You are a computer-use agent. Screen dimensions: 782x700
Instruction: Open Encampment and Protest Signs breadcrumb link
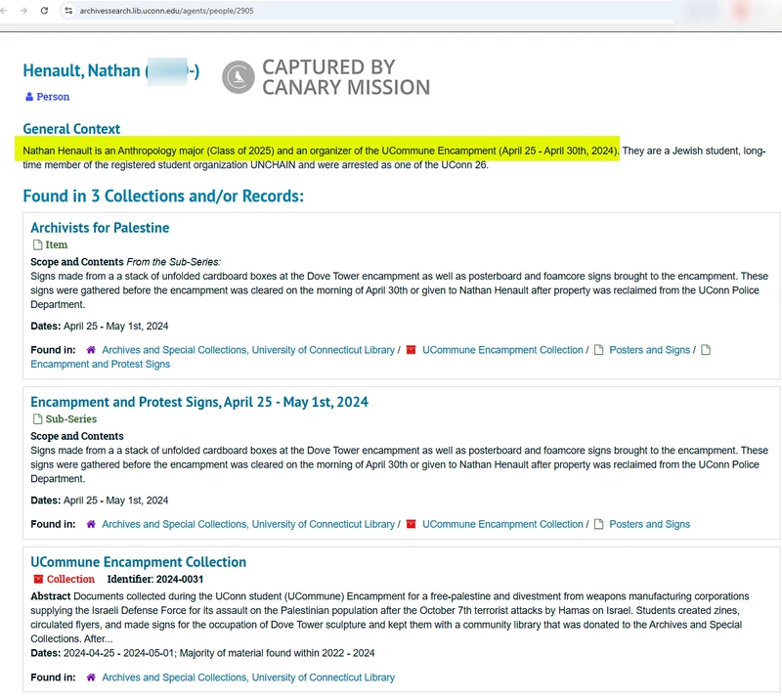101,365
